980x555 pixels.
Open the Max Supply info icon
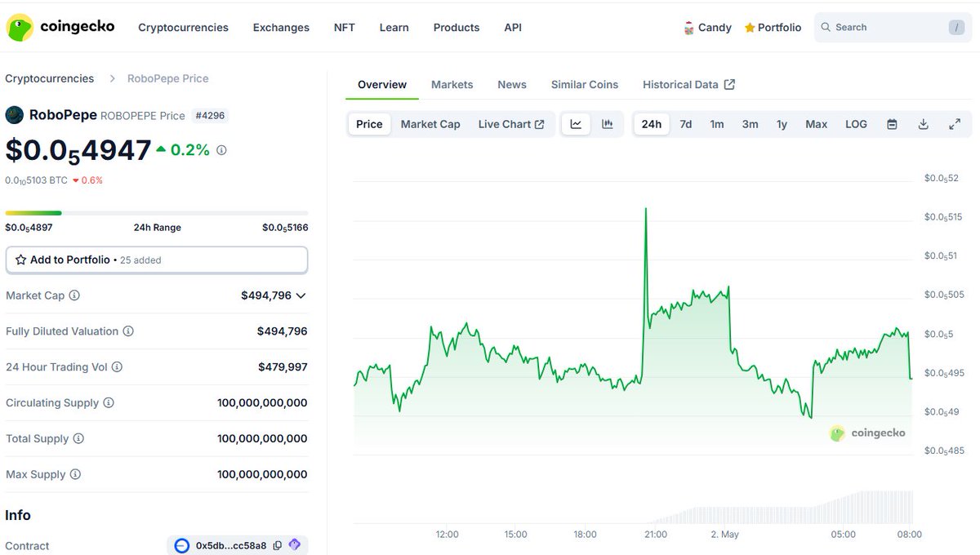pyautogui.click(x=75, y=474)
